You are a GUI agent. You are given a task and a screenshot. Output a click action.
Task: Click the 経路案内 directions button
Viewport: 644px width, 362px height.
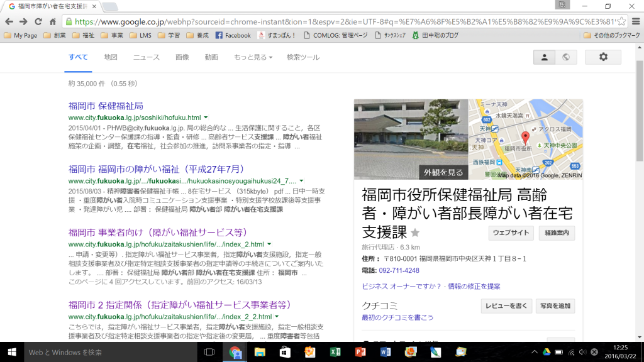(x=557, y=233)
